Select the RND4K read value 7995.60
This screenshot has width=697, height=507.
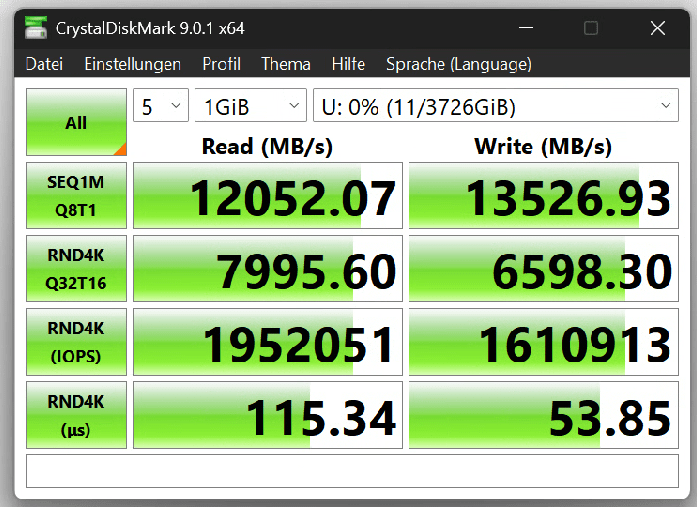[x=268, y=268]
